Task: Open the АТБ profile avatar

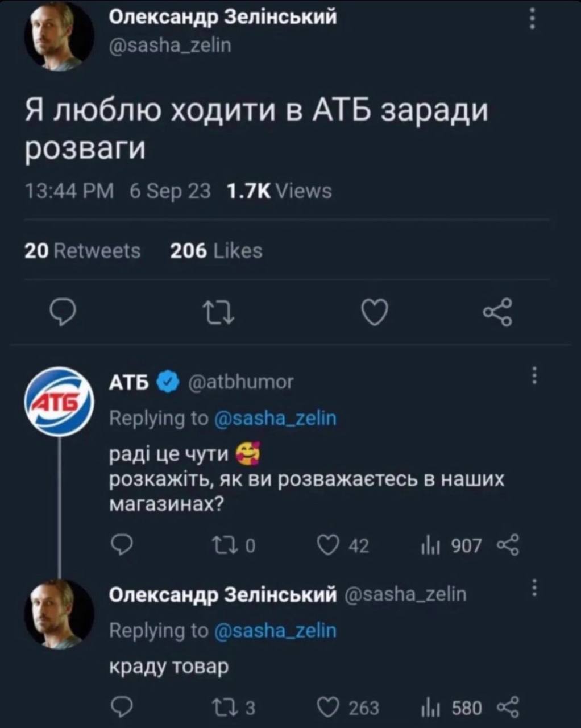Action: click(58, 402)
